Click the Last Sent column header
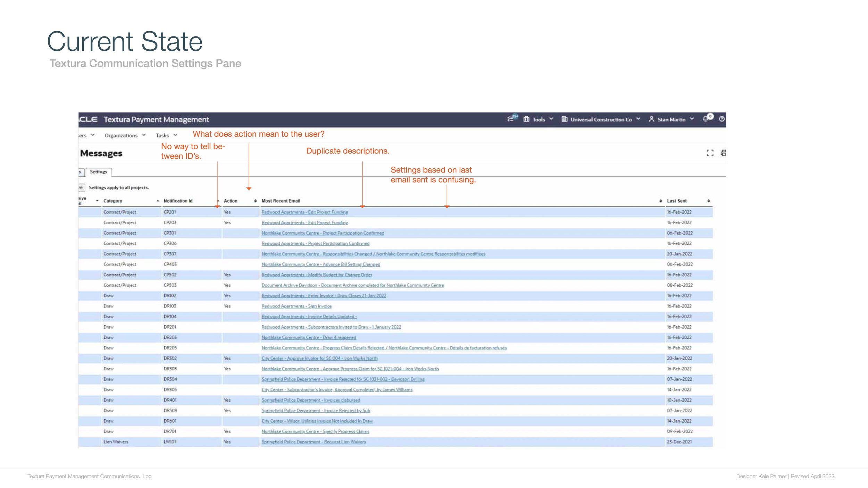This screenshot has height=488, width=868. pyautogui.click(x=677, y=201)
